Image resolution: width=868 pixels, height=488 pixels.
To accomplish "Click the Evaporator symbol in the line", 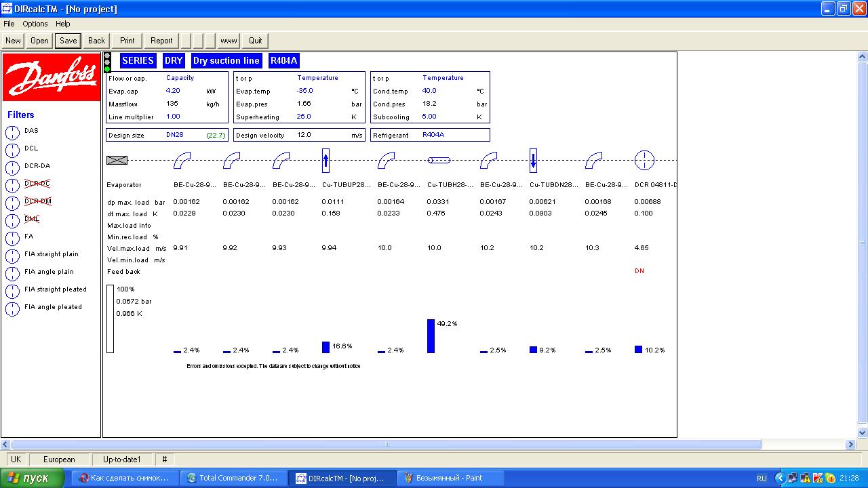I will click(x=117, y=161).
